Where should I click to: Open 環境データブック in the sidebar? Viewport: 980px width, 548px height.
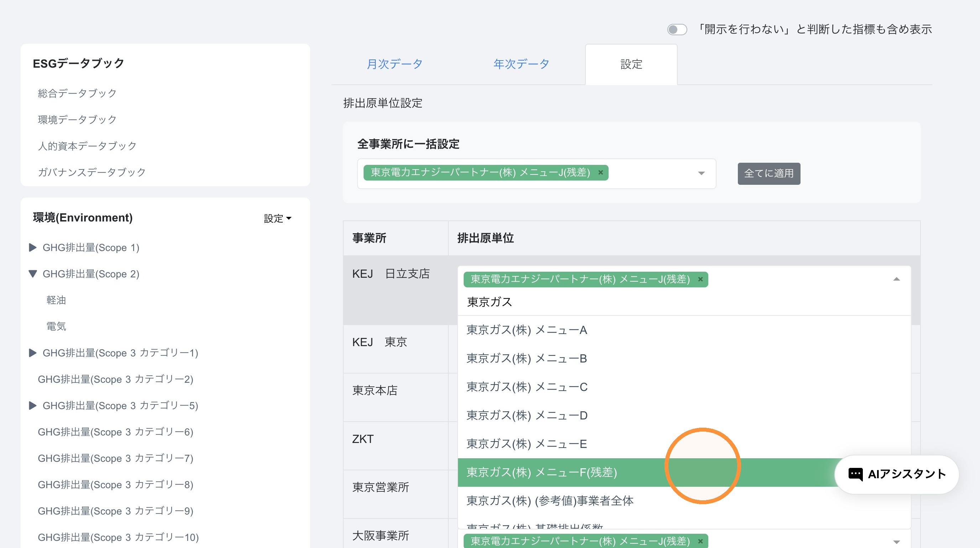point(77,119)
